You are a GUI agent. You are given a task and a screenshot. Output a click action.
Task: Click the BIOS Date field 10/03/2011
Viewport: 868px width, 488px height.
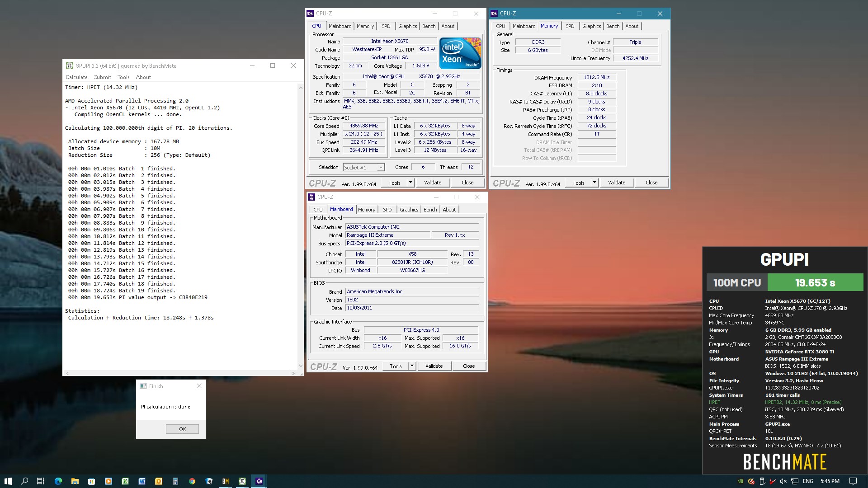pos(412,308)
